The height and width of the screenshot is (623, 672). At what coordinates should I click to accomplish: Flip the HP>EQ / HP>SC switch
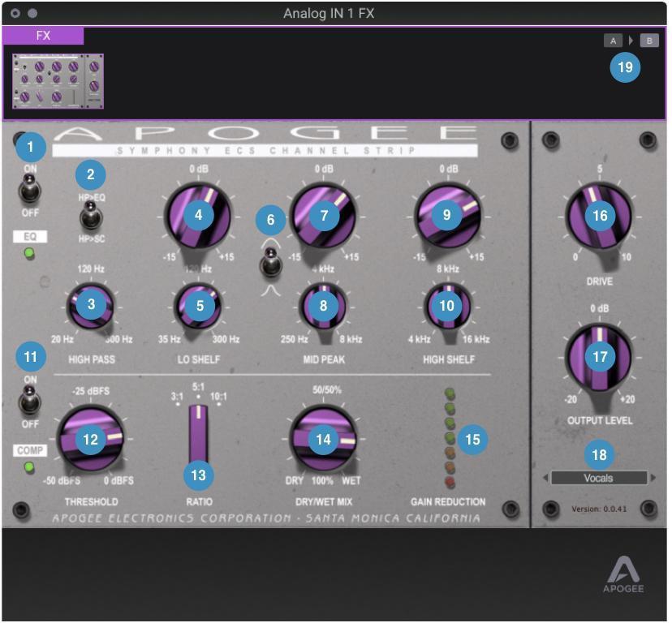point(90,216)
